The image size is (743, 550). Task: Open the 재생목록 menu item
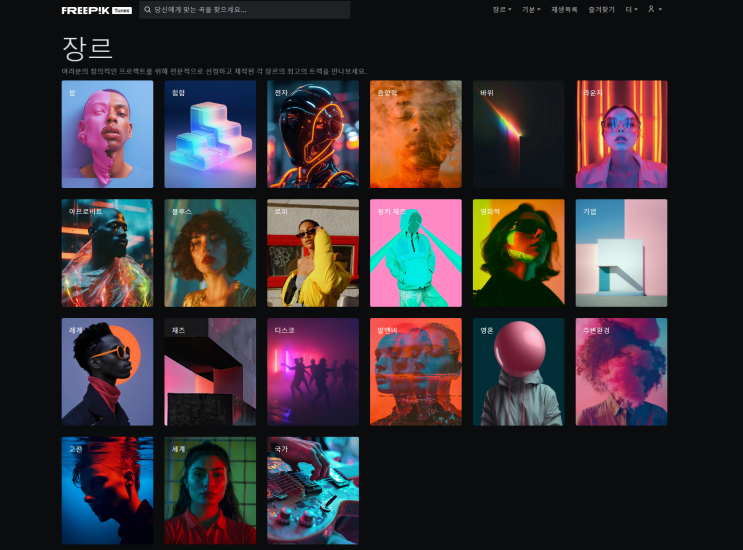click(x=564, y=9)
